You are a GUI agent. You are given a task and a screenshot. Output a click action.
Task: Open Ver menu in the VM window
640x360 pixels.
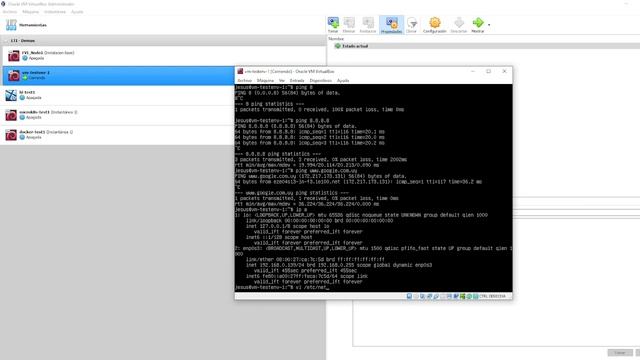point(282,81)
